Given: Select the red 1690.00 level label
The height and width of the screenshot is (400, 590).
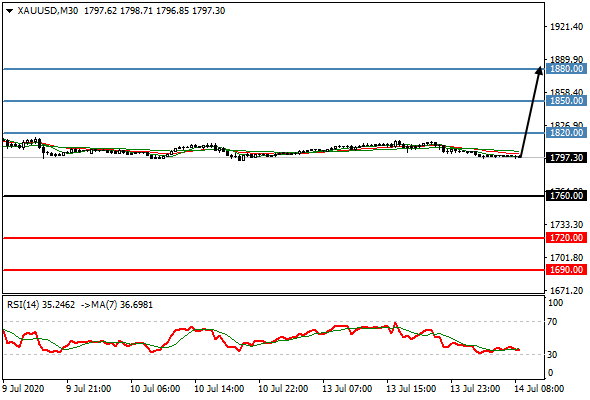Looking at the screenshot, I should click(566, 270).
